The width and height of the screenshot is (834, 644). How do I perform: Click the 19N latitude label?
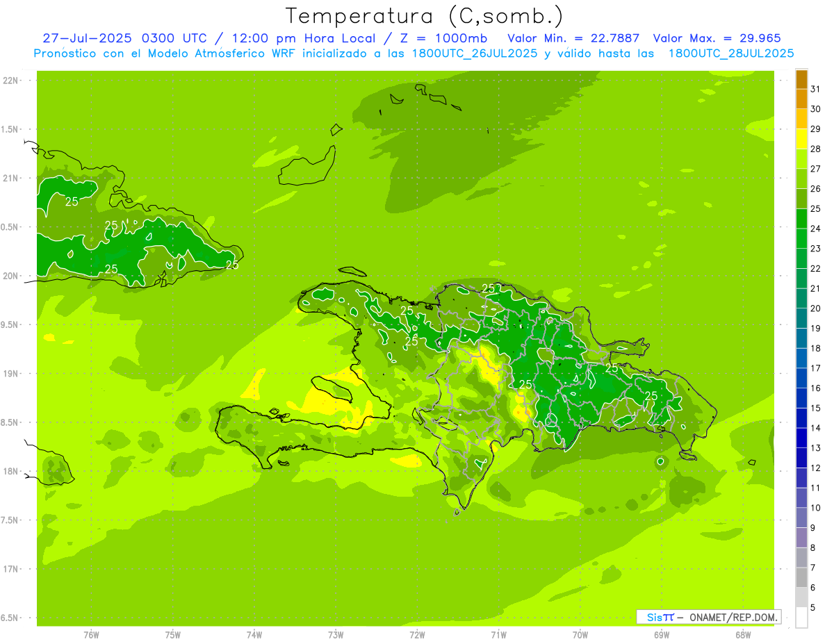[x=10, y=374]
